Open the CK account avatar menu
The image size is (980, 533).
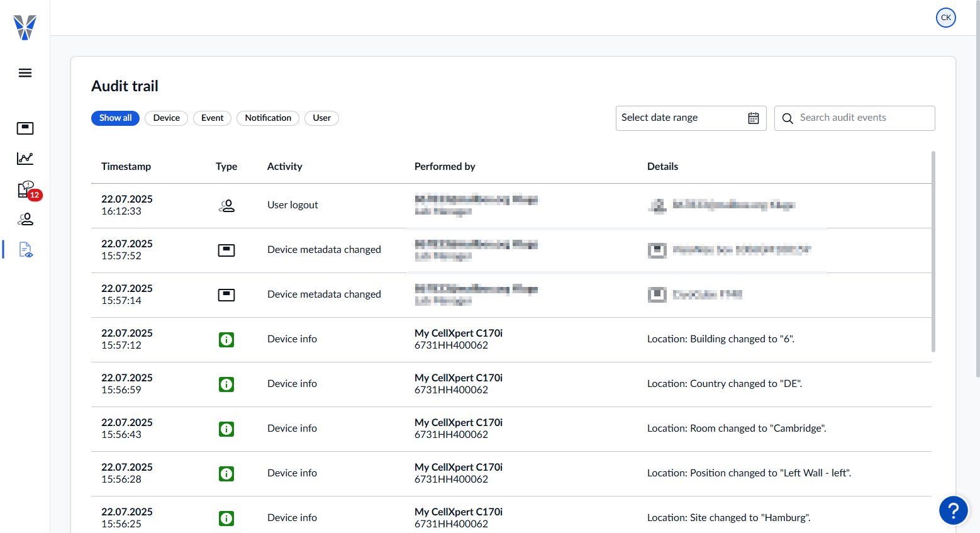pos(945,18)
